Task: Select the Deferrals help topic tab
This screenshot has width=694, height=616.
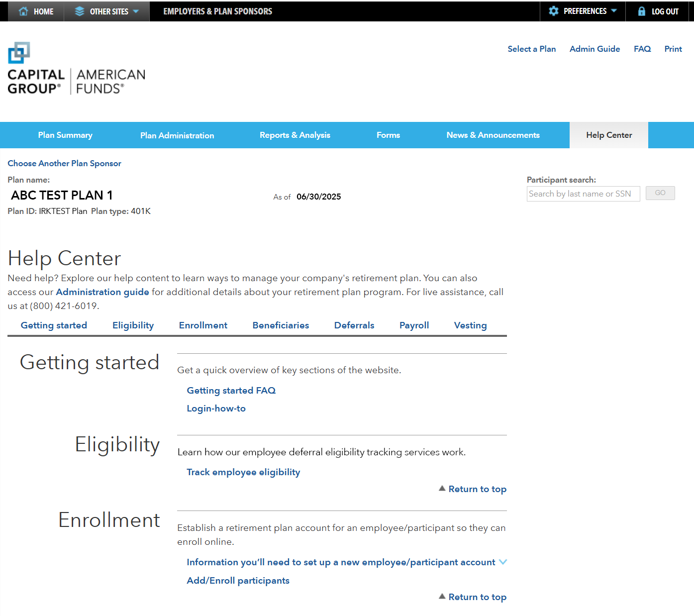Action: (354, 325)
